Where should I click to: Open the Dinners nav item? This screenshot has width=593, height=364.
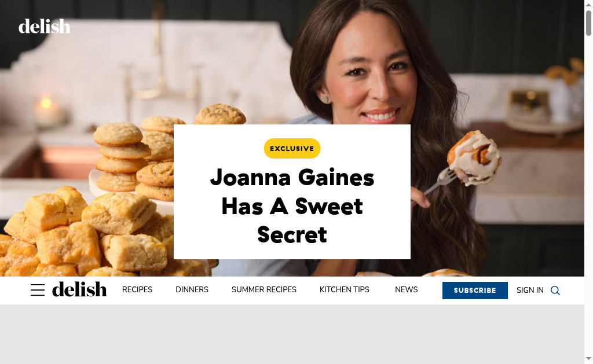192,289
